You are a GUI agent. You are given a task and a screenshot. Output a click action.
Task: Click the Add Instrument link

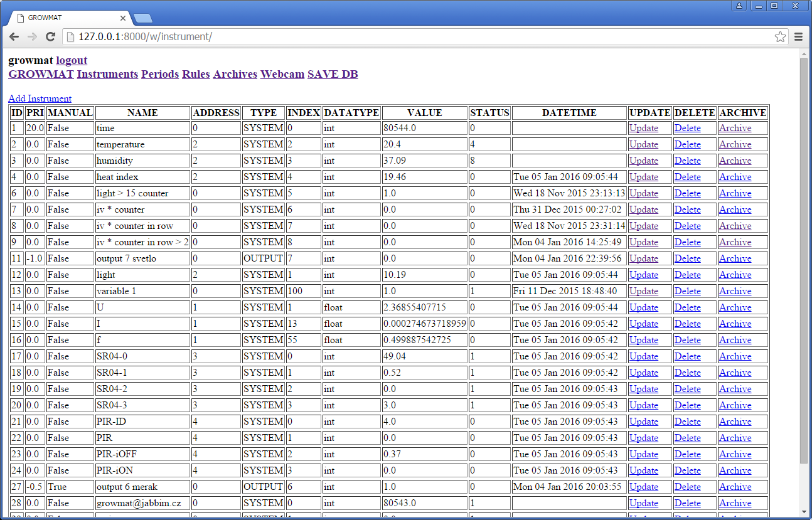pos(40,98)
